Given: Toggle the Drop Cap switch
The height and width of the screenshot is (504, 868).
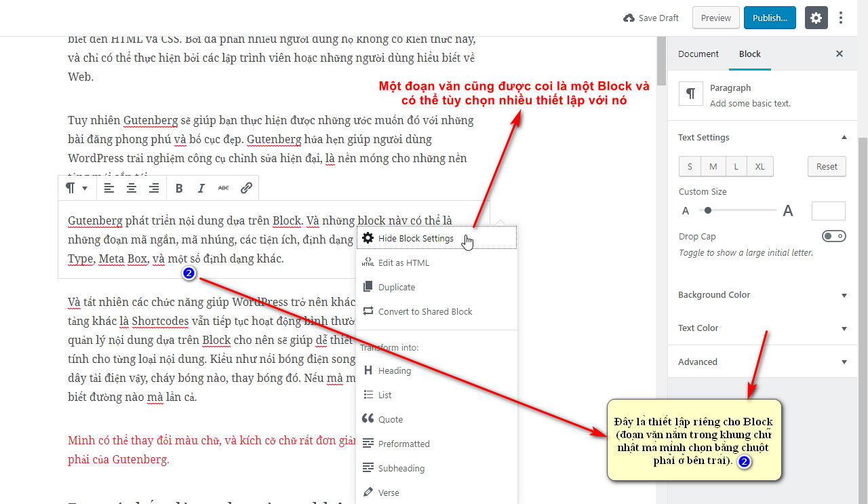Looking at the screenshot, I should click(834, 236).
